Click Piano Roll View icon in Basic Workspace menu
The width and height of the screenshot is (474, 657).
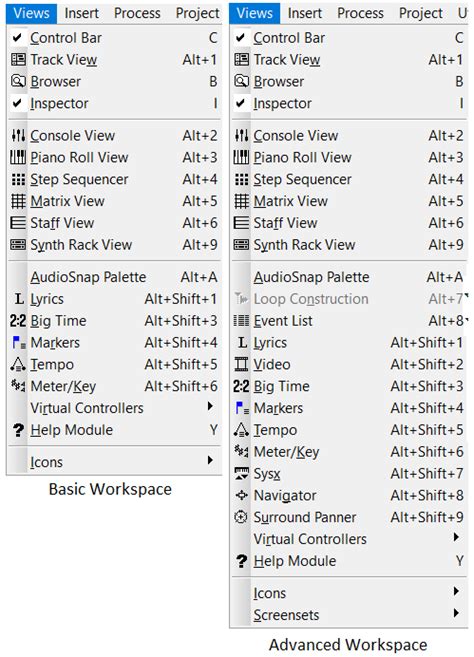[18, 157]
